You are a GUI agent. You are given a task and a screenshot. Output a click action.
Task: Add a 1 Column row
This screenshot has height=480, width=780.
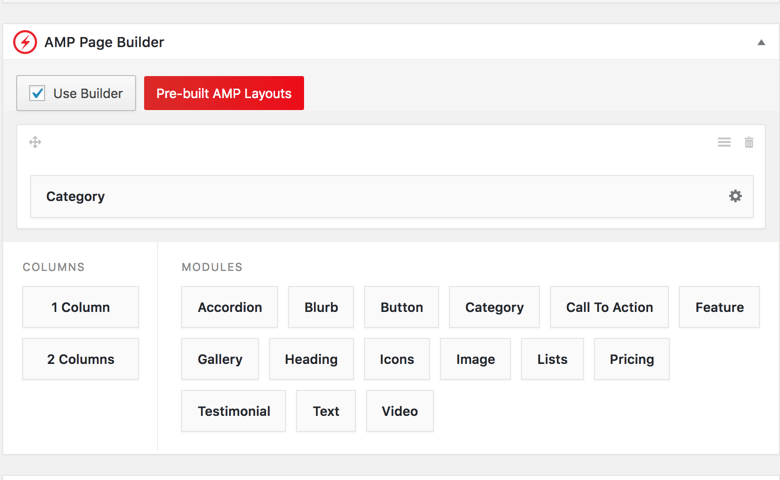pyautogui.click(x=81, y=307)
